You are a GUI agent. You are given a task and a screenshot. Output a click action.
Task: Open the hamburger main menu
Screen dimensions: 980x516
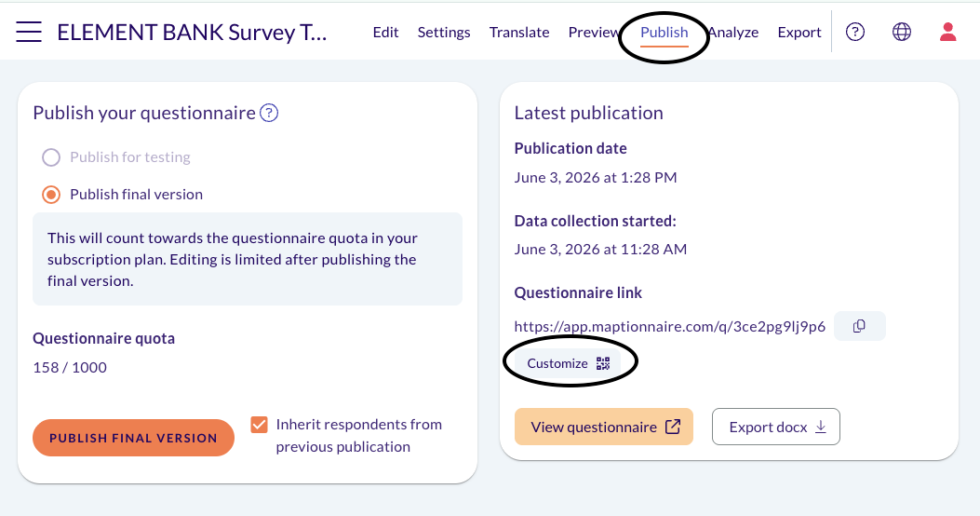point(29,32)
